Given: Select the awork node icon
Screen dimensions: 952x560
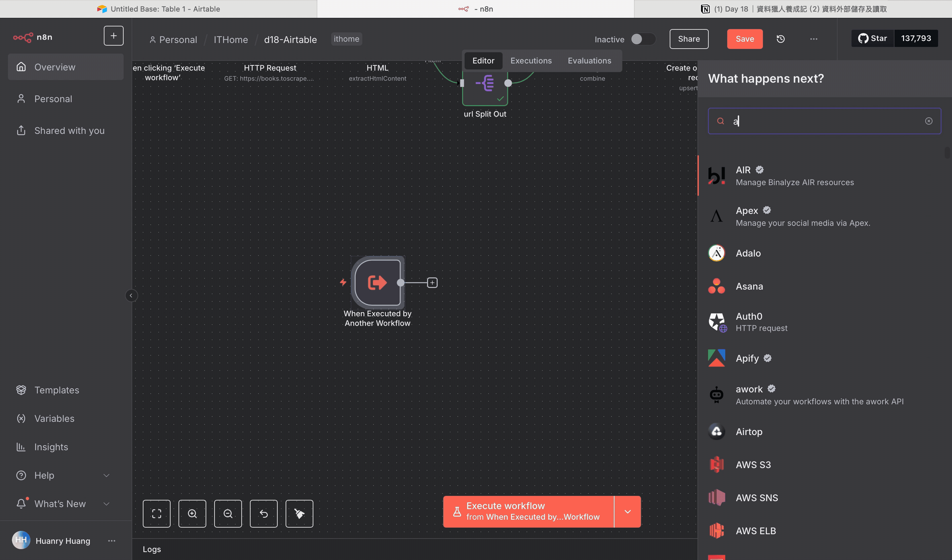Looking at the screenshot, I should click(716, 395).
